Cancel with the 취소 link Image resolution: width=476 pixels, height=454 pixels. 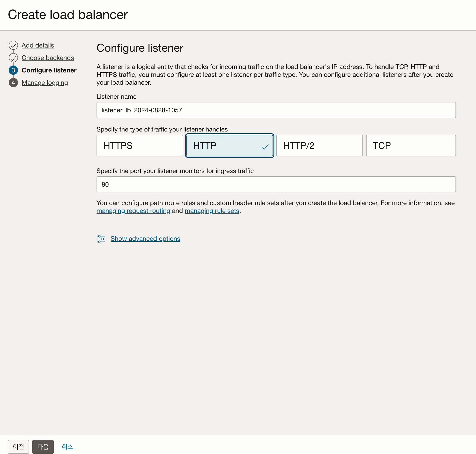[x=67, y=447]
